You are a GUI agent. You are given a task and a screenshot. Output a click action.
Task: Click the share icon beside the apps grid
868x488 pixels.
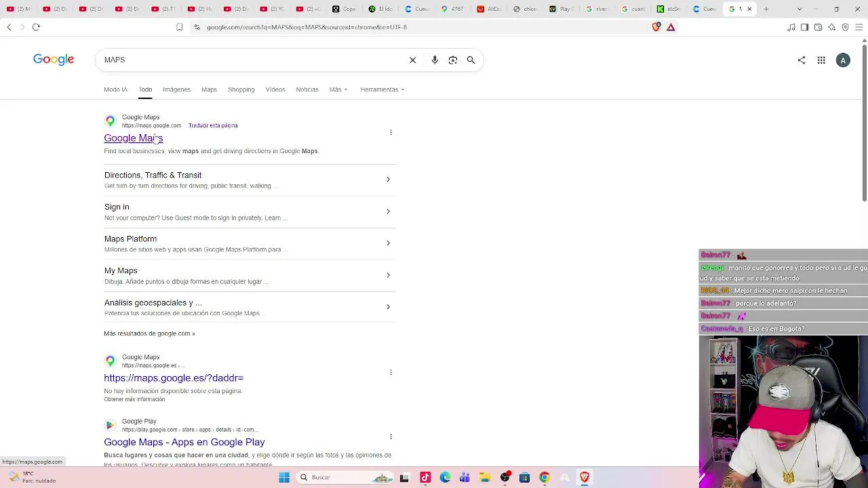(802, 60)
